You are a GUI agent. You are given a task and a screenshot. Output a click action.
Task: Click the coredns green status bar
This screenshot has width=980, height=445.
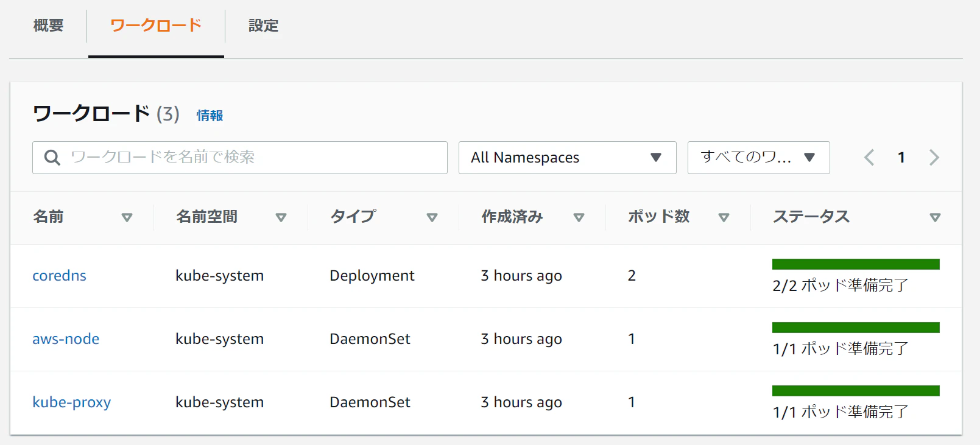pyautogui.click(x=855, y=264)
